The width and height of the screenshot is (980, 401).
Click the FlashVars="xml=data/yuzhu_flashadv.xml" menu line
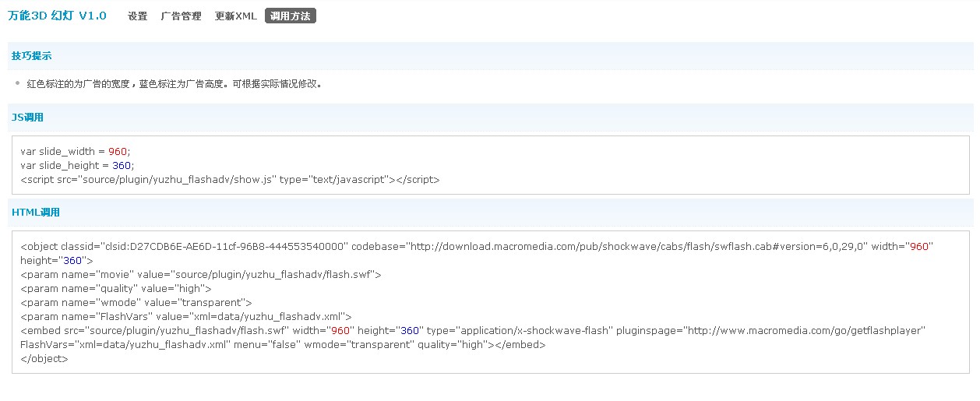point(283,344)
